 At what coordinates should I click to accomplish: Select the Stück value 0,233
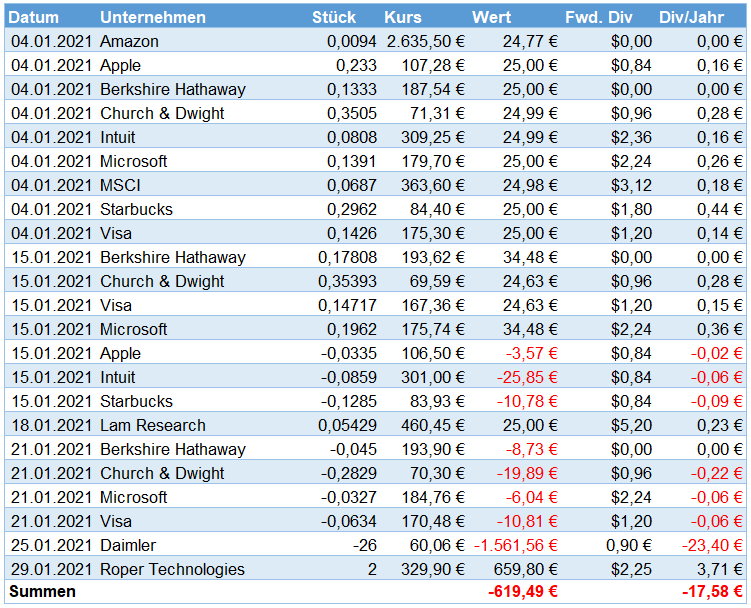tap(356, 65)
